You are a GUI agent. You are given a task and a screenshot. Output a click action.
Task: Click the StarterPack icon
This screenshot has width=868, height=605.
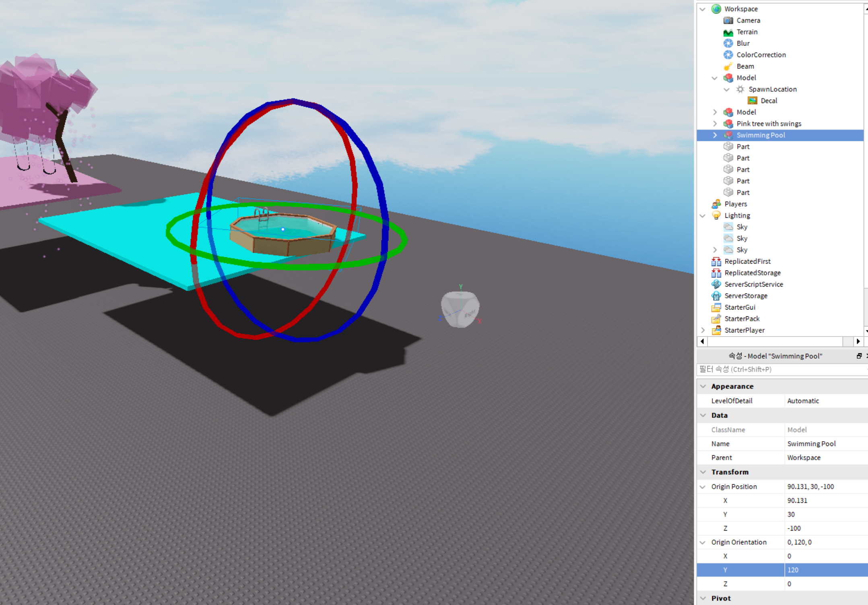click(716, 319)
